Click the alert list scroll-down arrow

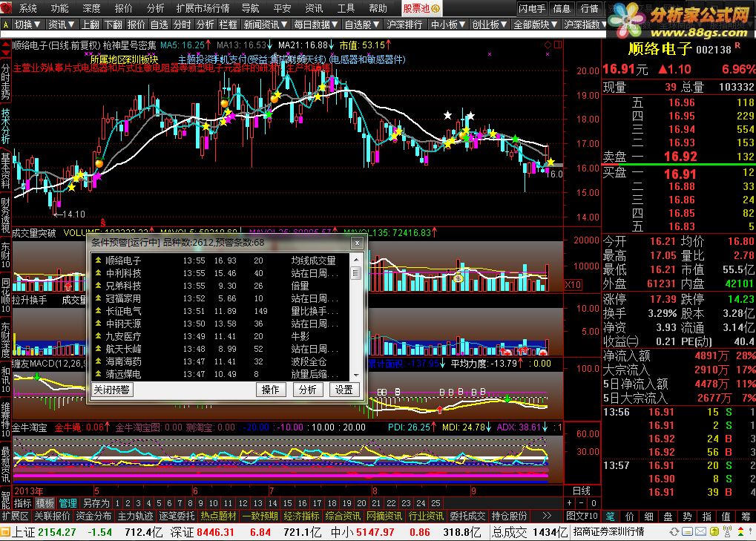pyautogui.click(x=356, y=375)
